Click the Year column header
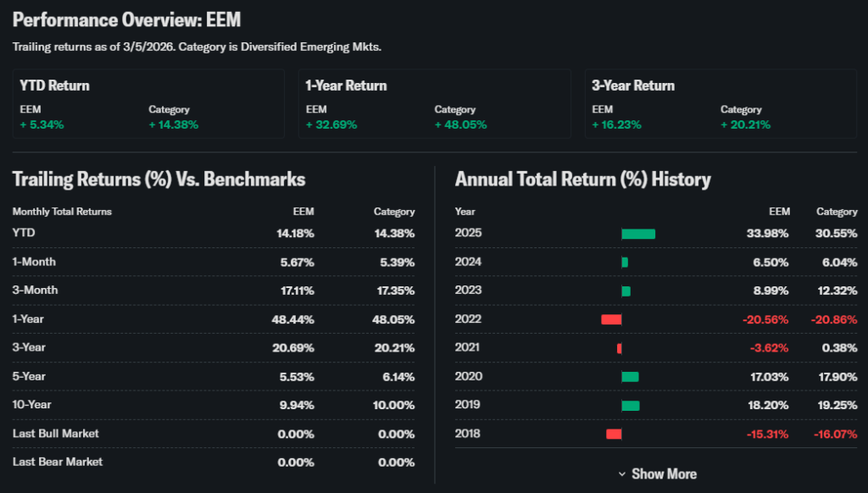Viewport: 868px width, 493px height. pyautogui.click(x=465, y=212)
